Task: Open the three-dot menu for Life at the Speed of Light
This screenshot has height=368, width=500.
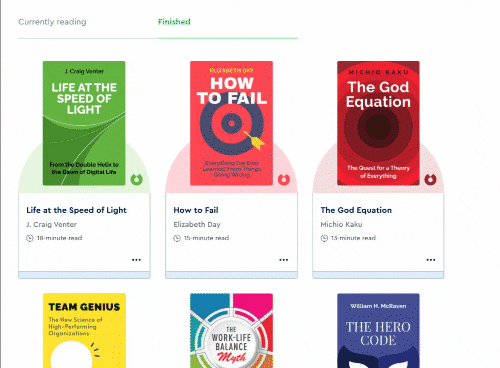Action: (x=136, y=260)
